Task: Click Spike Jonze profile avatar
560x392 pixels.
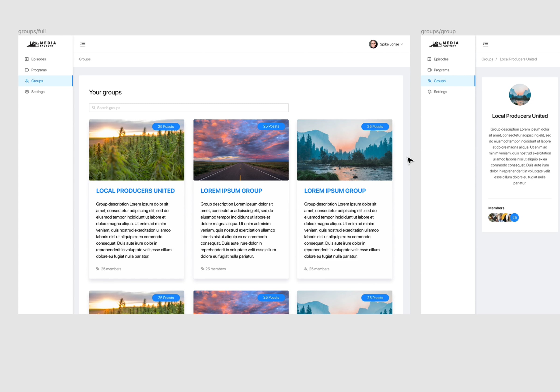Action: (373, 44)
